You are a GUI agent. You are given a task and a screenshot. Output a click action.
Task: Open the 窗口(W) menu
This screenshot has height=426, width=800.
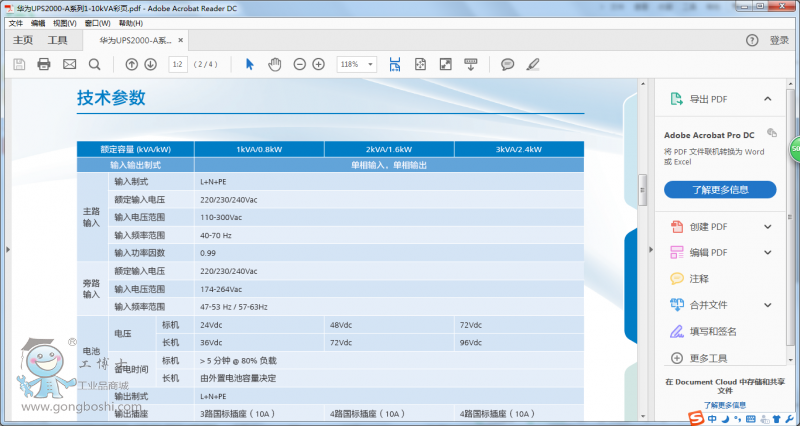(x=97, y=23)
